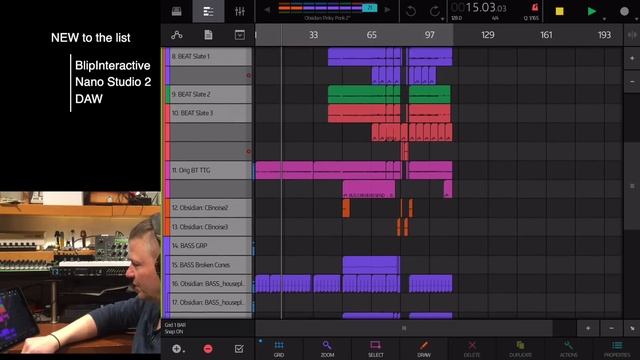Click the DELETE tool

click(x=472, y=349)
